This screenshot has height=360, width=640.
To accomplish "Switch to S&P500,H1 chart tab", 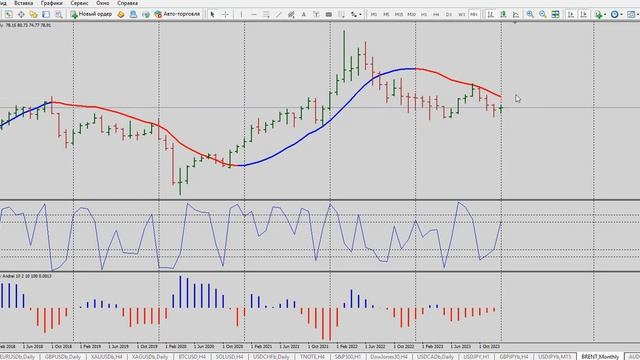I will pos(347,357).
